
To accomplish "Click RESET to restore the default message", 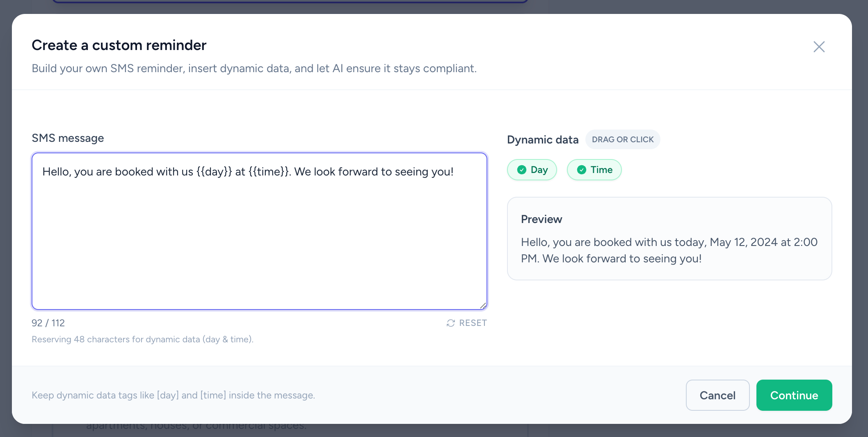I will [x=473, y=323].
